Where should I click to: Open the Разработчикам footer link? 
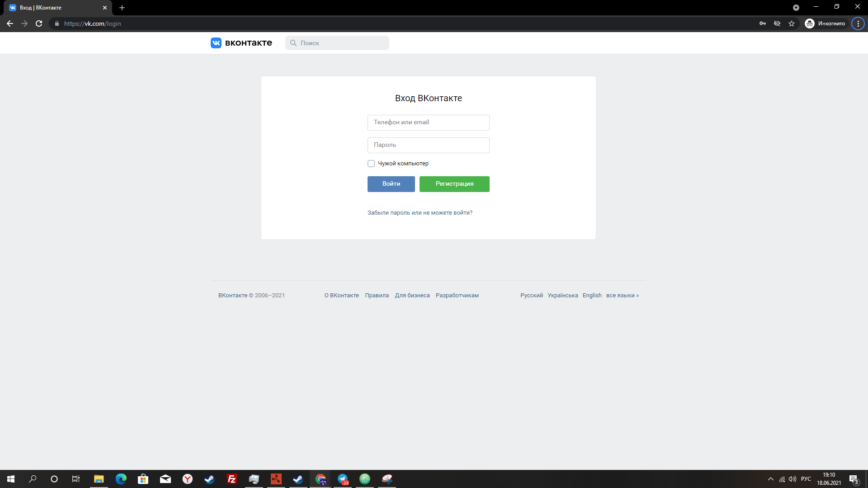[x=457, y=296]
